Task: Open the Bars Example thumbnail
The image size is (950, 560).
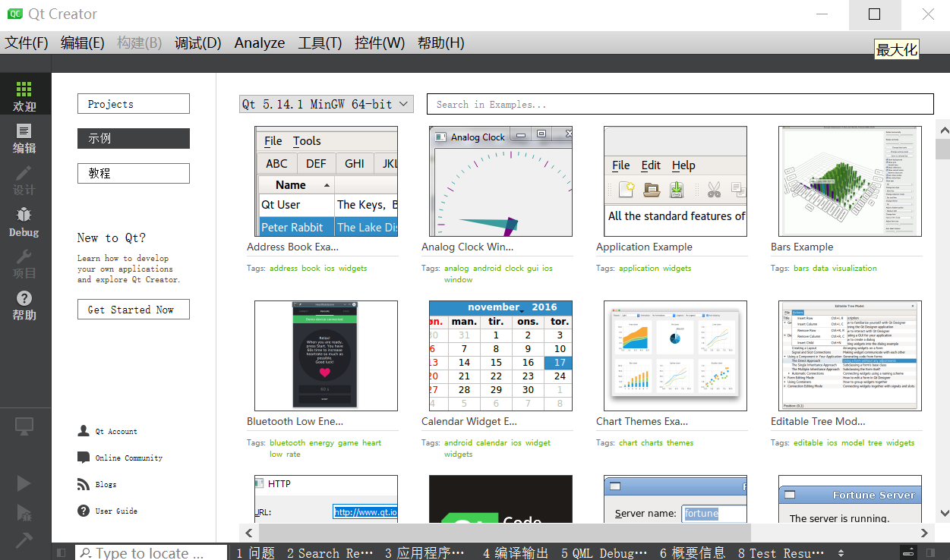Action: [850, 181]
